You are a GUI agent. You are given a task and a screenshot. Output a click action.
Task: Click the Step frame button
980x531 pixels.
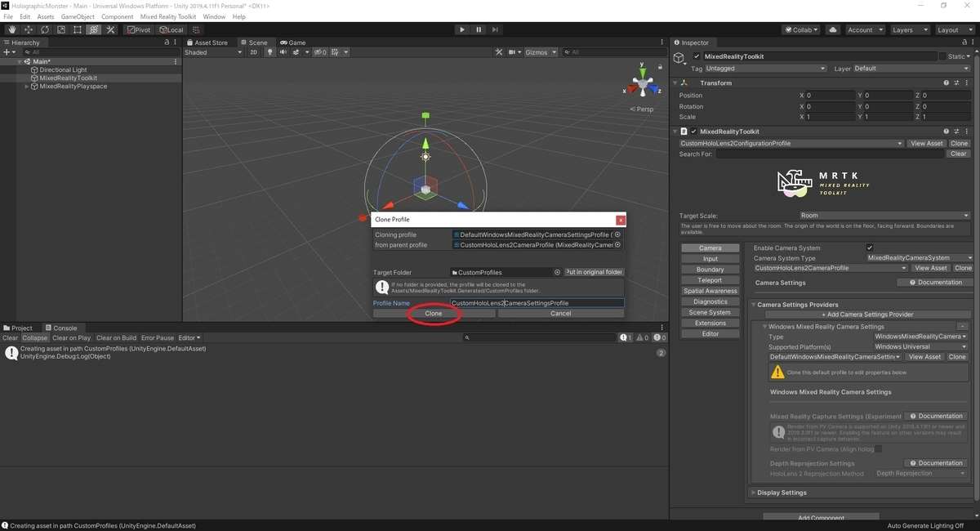tap(497, 29)
